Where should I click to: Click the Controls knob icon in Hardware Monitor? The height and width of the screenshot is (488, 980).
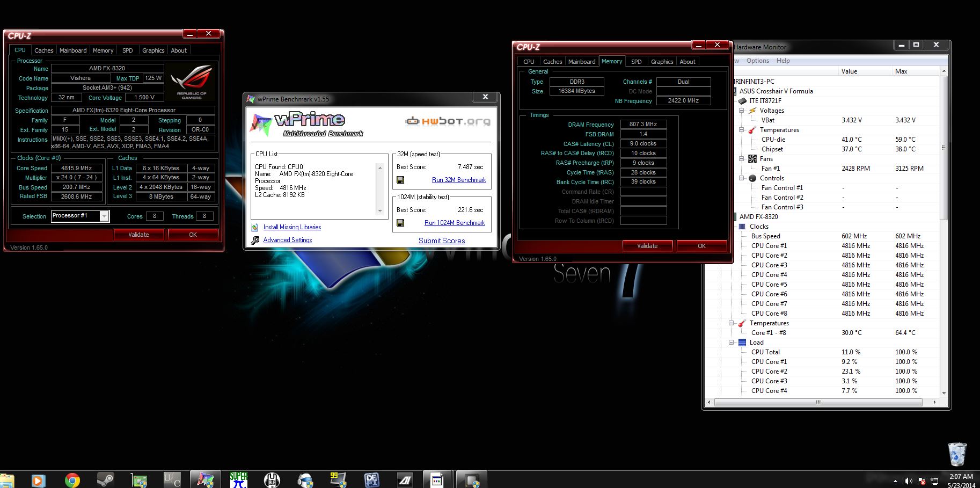coord(752,178)
